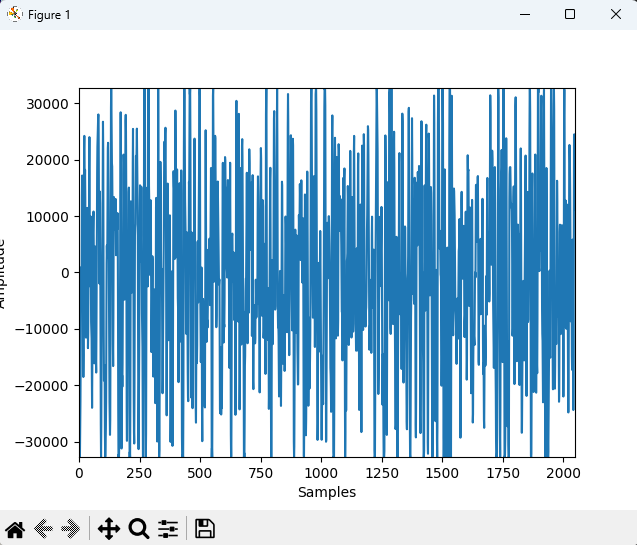Click the Figure 1 title text
The width and height of the screenshot is (637, 545).
point(49,15)
